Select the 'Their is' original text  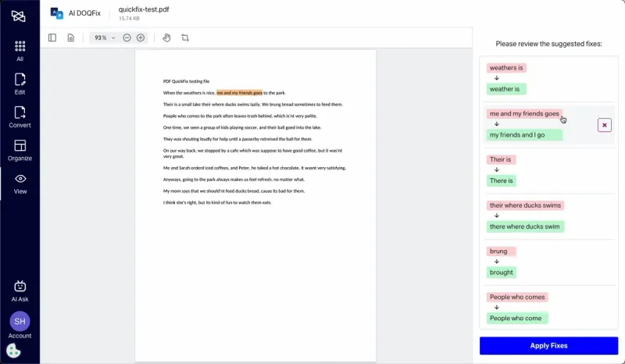(x=501, y=159)
